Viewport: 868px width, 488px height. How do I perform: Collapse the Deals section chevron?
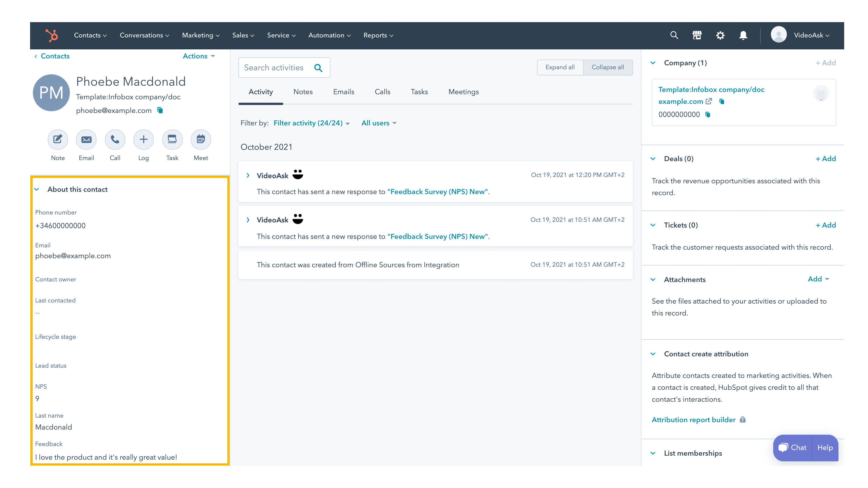(x=653, y=159)
